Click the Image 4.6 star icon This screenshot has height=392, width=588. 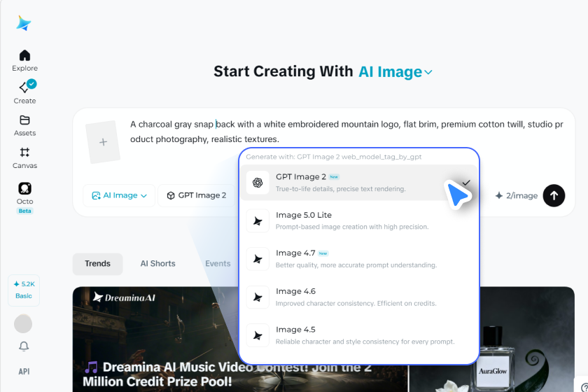pos(258,297)
